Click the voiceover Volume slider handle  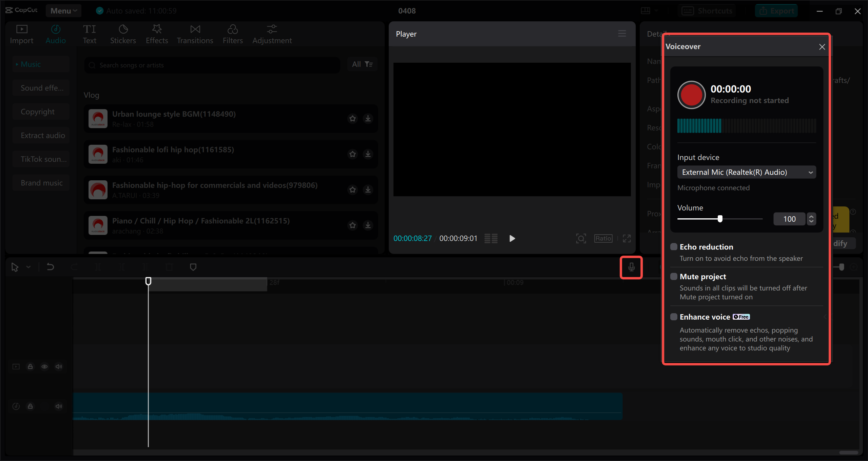[x=720, y=219]
